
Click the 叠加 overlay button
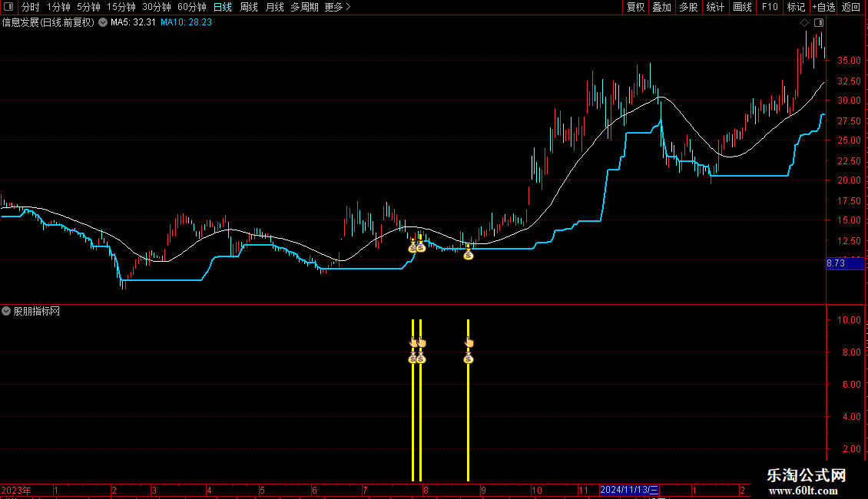click(661, 7)
